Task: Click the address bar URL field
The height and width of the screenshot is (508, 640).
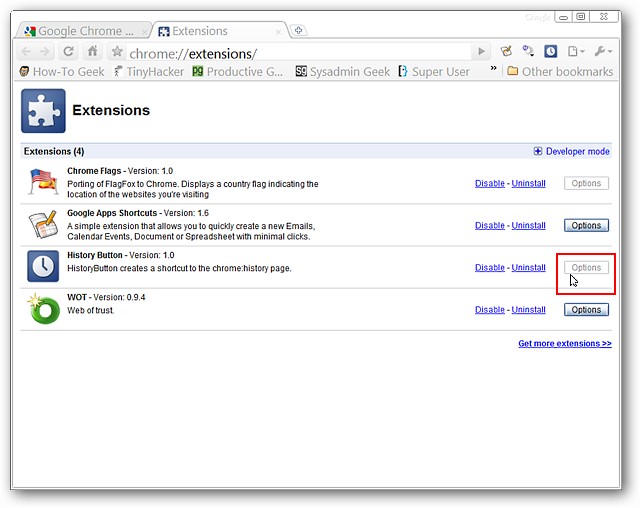Action: coord(299,53)
